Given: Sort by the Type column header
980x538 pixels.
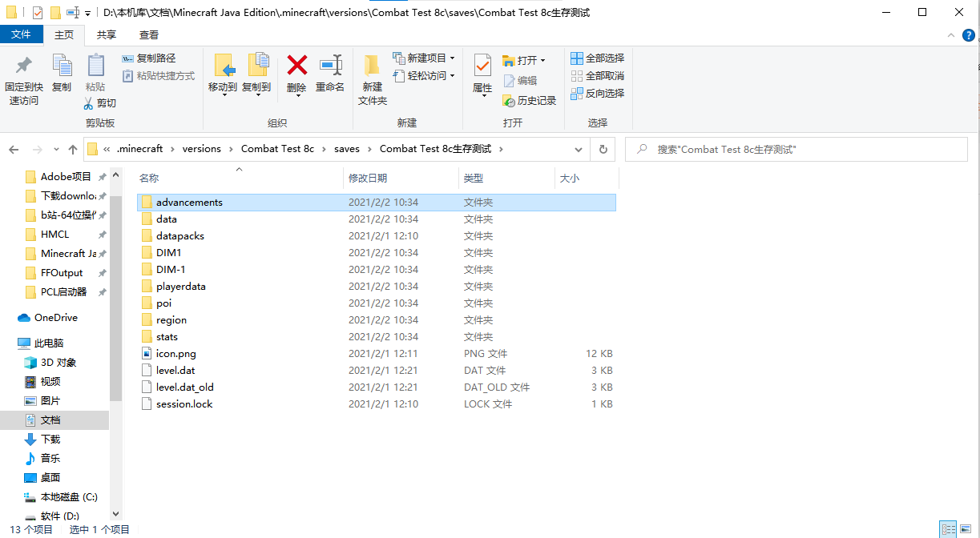Looking at the screenshot, I should click(506, 178).
